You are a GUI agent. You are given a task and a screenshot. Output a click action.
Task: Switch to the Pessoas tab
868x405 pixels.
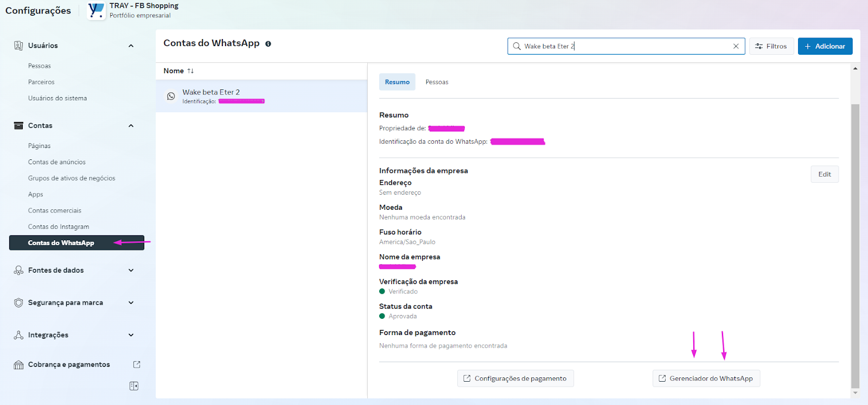coord(437,82)
